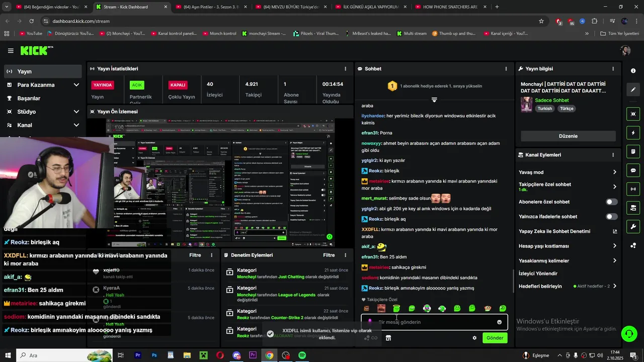Open Filtre in Denetim Eylemleri panel
This screenshot has width=644, height=362.
tap(329, 255)
